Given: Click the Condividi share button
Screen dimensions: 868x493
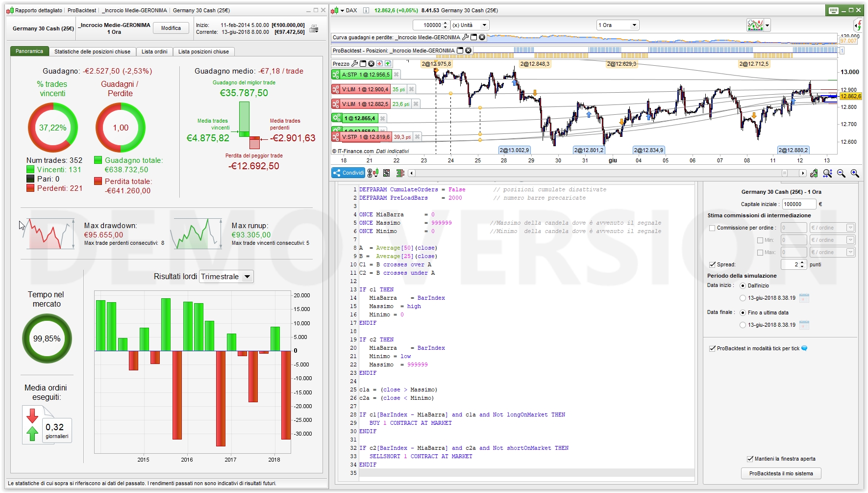Looking at the screenshot, I should coord(348,173).
